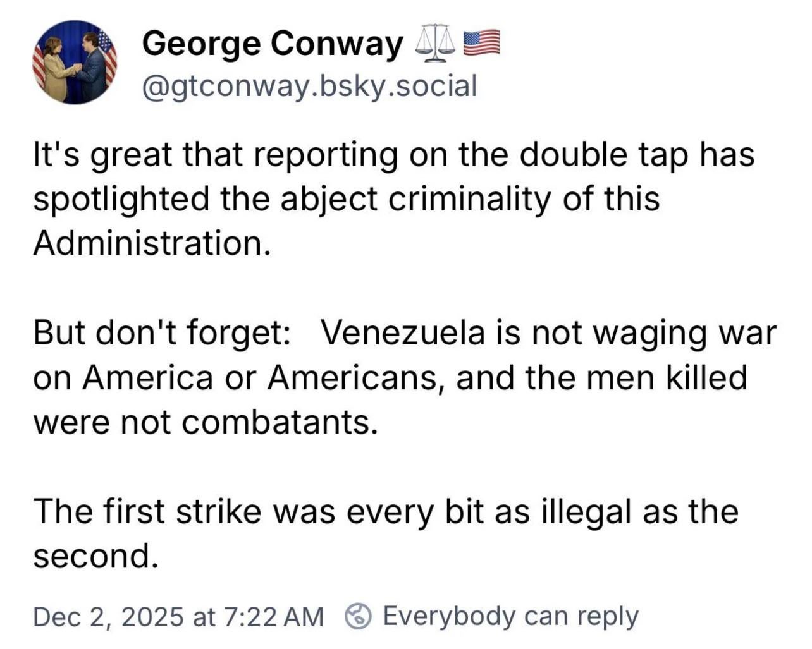Viewport: 812px width, 649px height.
Task: Open George Conway's profile avatar
Action: (75, 62)
